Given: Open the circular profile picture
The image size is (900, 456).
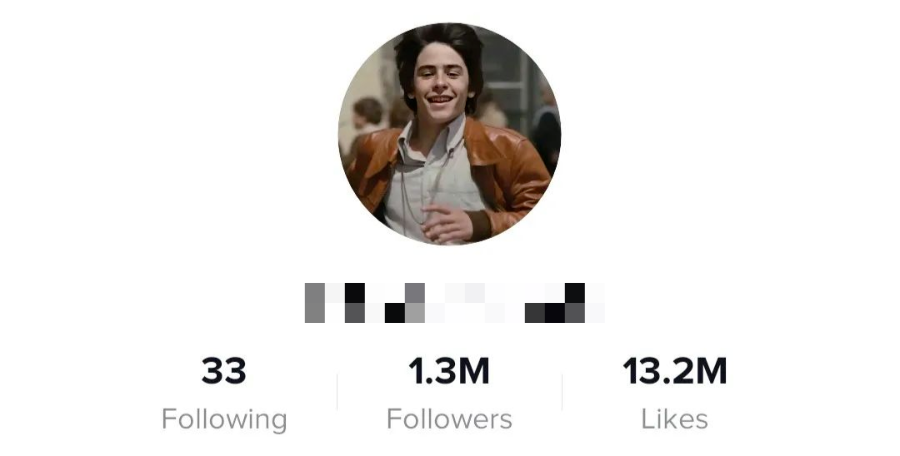Looking at the screenshot, I should pyautogui.click(x=449, y=134).
